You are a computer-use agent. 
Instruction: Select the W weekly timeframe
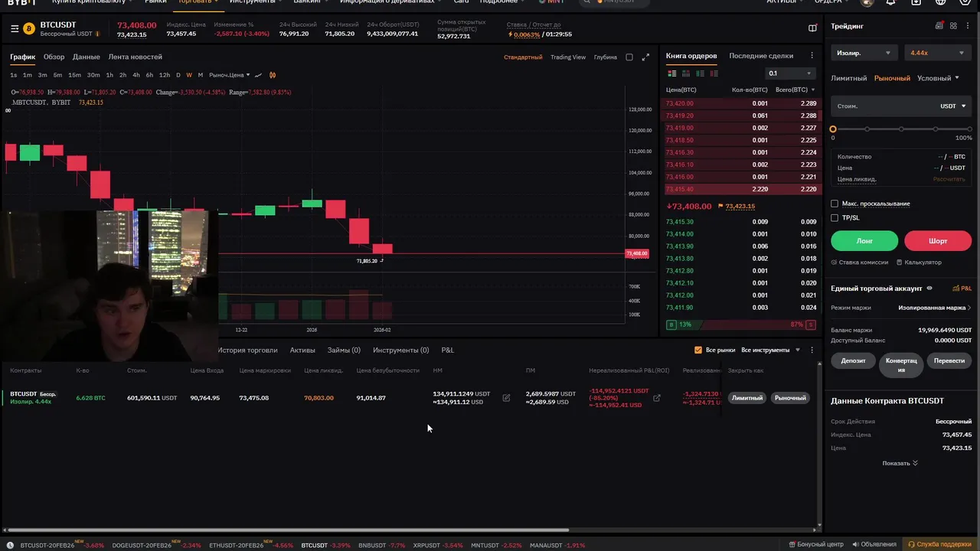(x=189, y=75)
